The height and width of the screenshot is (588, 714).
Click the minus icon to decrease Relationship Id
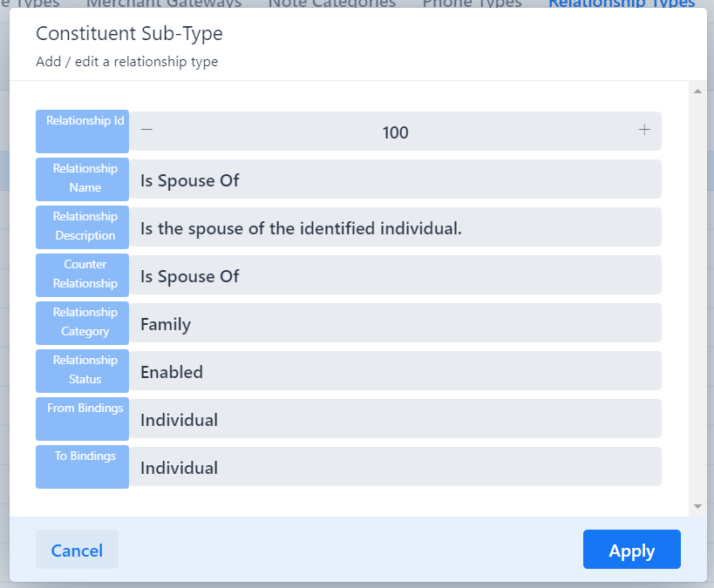point(146,131)
